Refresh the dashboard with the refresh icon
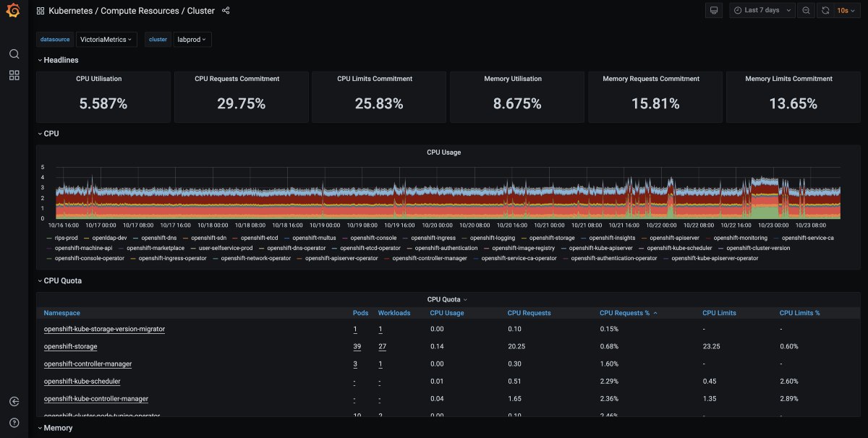This screenshot has width=868, height=438. click(x=825, y=10)
